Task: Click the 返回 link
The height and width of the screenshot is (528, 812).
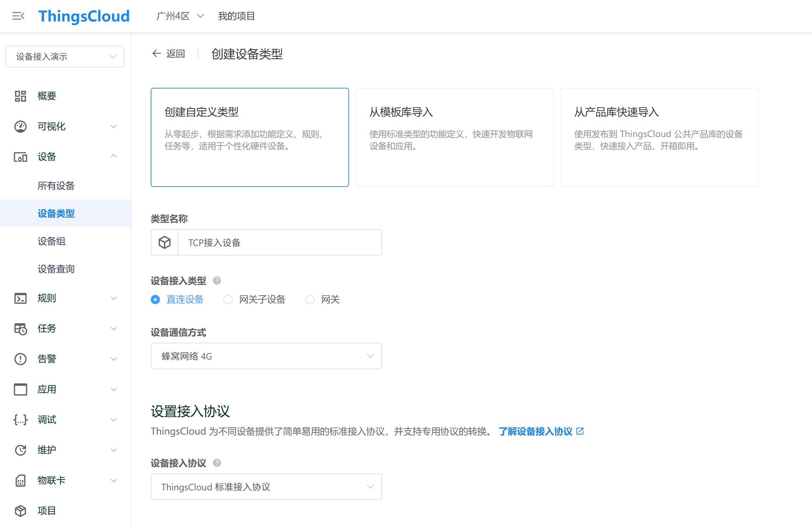Action: [175, 53]
